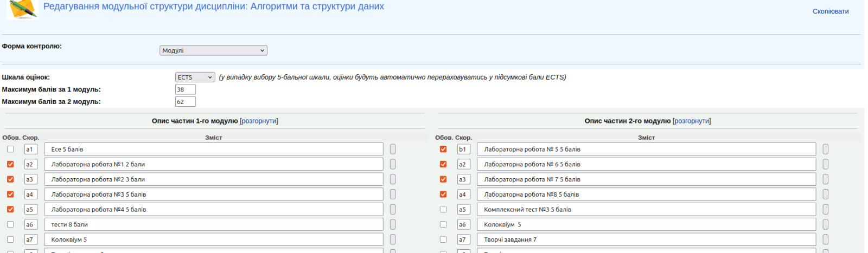Screen dimensions: 868x253
Task: Expand the 2-го модулю description via розгорнути
Action: (692, 121)
